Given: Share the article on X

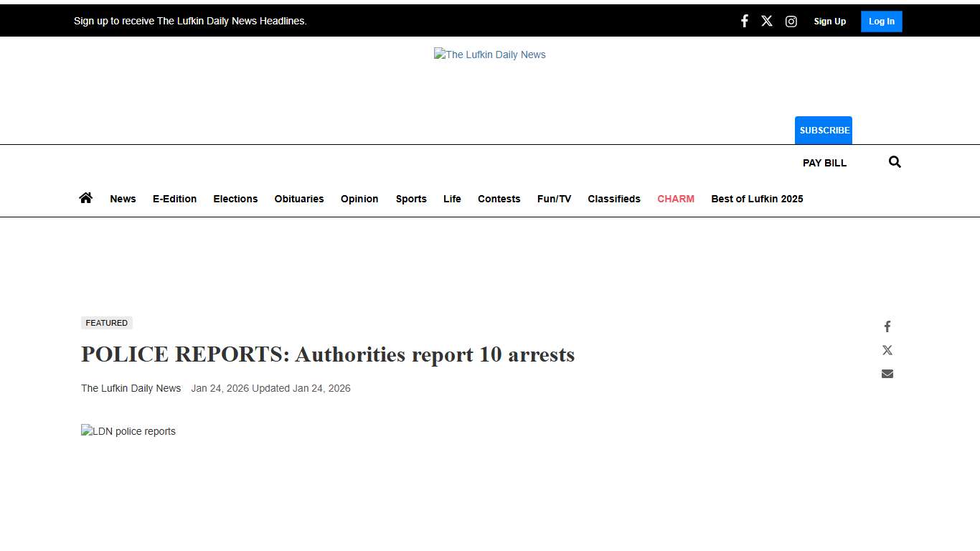Looking at the screenshot, I should (887, 350).
